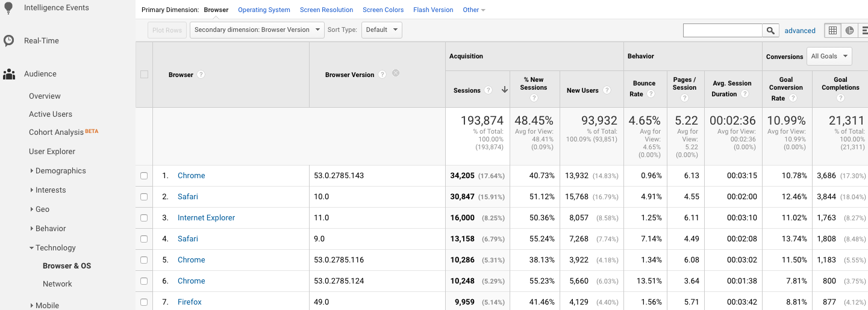Open the All Goals conversions dropdown

829,57
